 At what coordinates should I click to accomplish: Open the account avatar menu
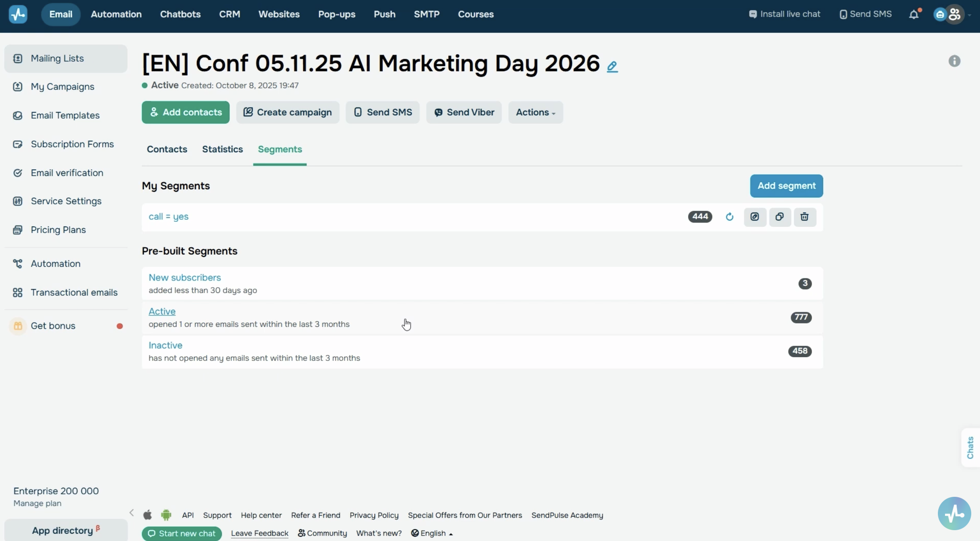point(954,14)
